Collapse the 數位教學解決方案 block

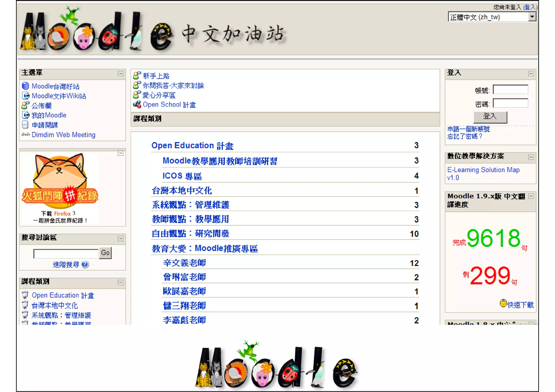click(x=531, y=157)
